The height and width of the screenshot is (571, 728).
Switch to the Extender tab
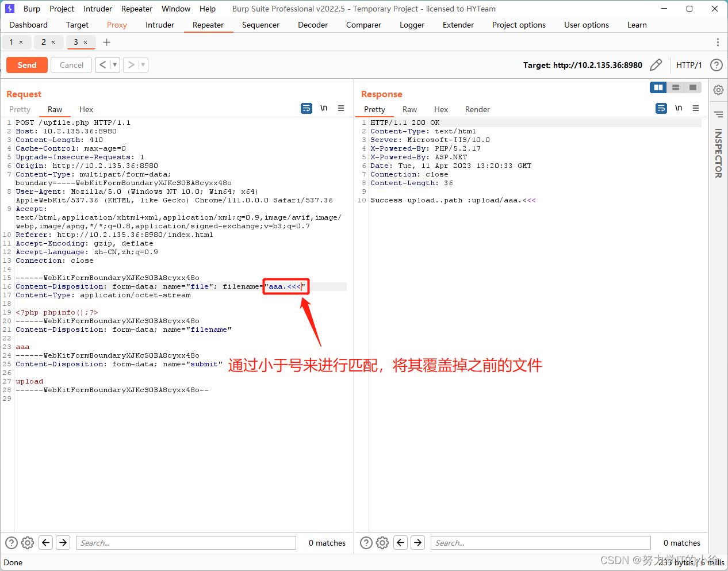(x=458, y=25)
